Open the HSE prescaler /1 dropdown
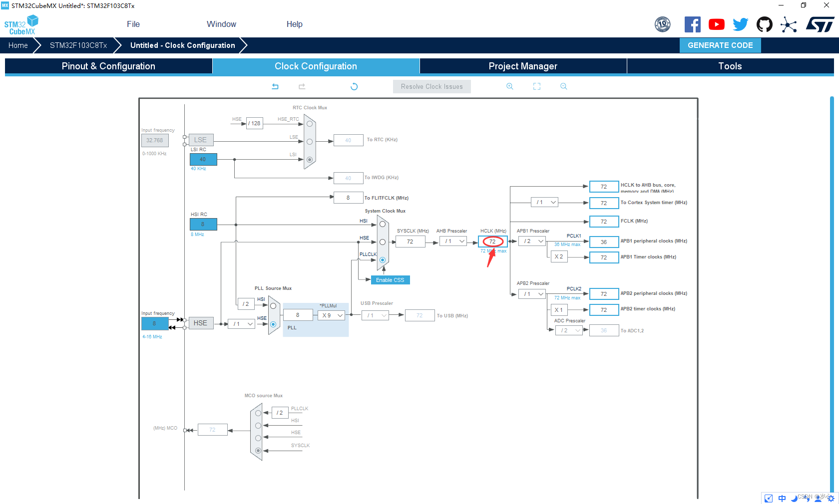The width and height of the screenshot is (839, 504). coord(241,324)
